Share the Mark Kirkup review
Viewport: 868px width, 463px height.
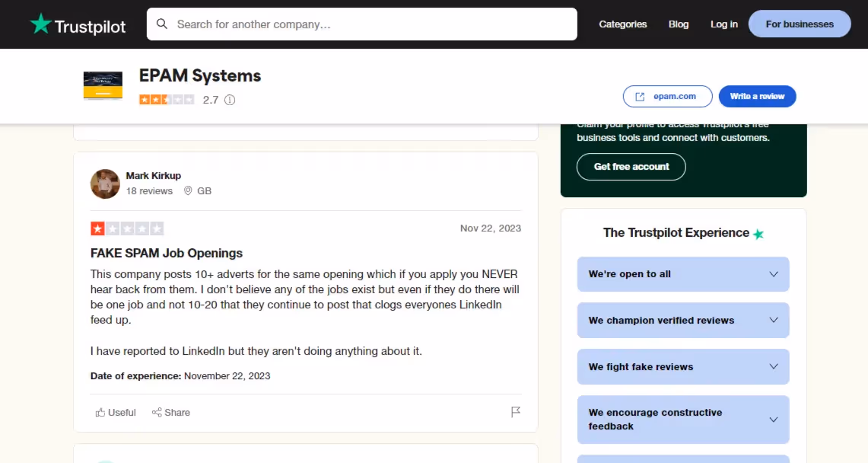171,413
